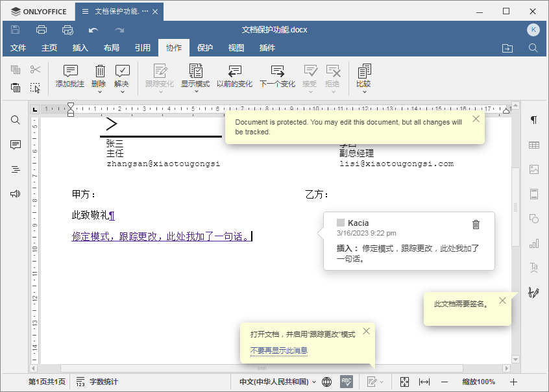The image size is (549, 392).
Task: Open the Headings navigation panel
Action: tap(16, 169)
